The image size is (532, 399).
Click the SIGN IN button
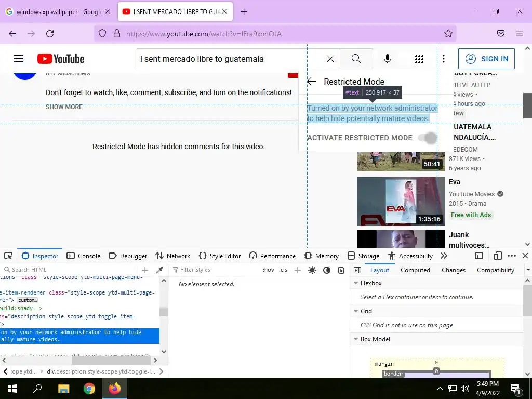(x=486, y=59)
